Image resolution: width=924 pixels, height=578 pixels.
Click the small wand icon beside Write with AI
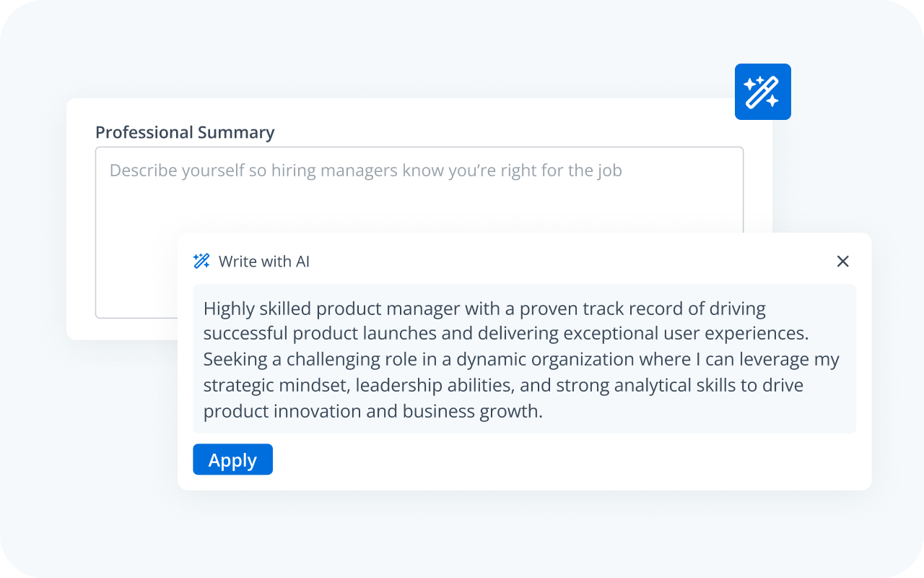tap(201, 262)
